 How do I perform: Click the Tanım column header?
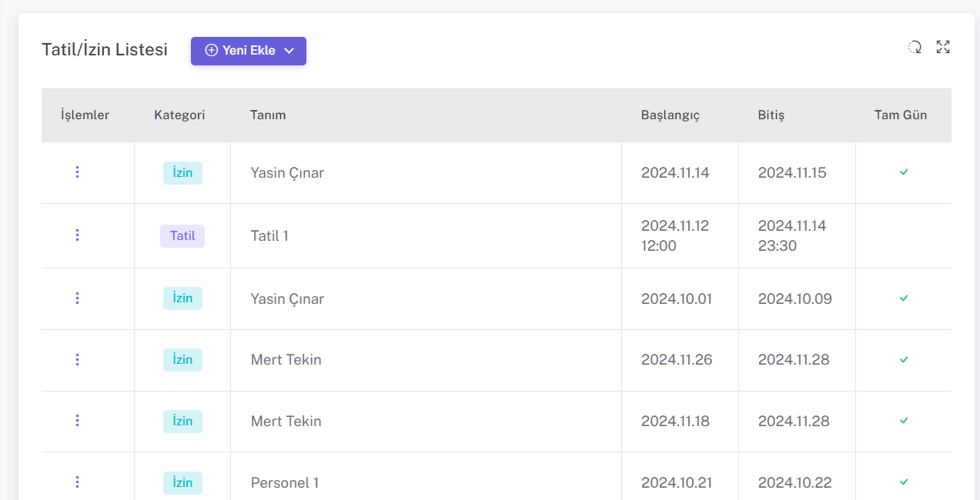[x=268, y=115]
